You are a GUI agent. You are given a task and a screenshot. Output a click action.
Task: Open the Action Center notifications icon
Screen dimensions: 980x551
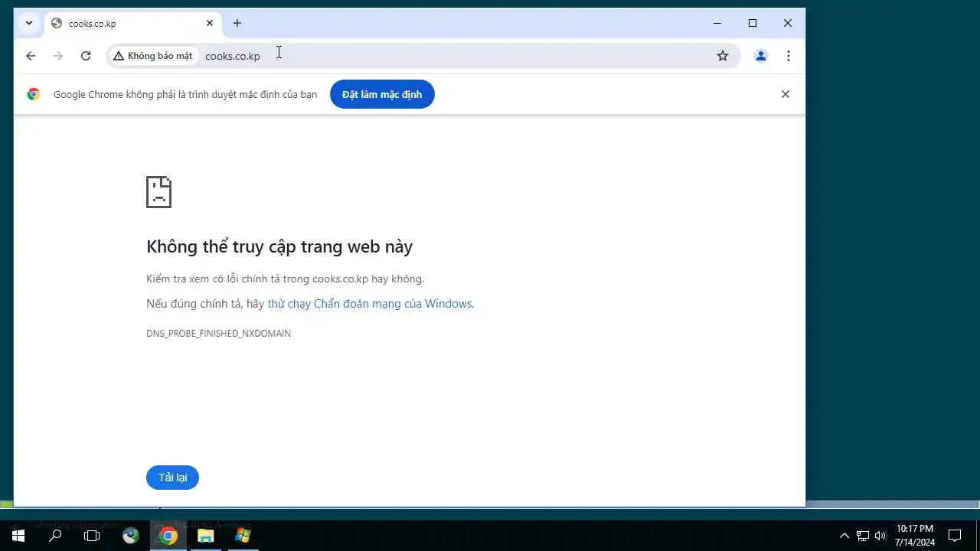pos(955,536)
